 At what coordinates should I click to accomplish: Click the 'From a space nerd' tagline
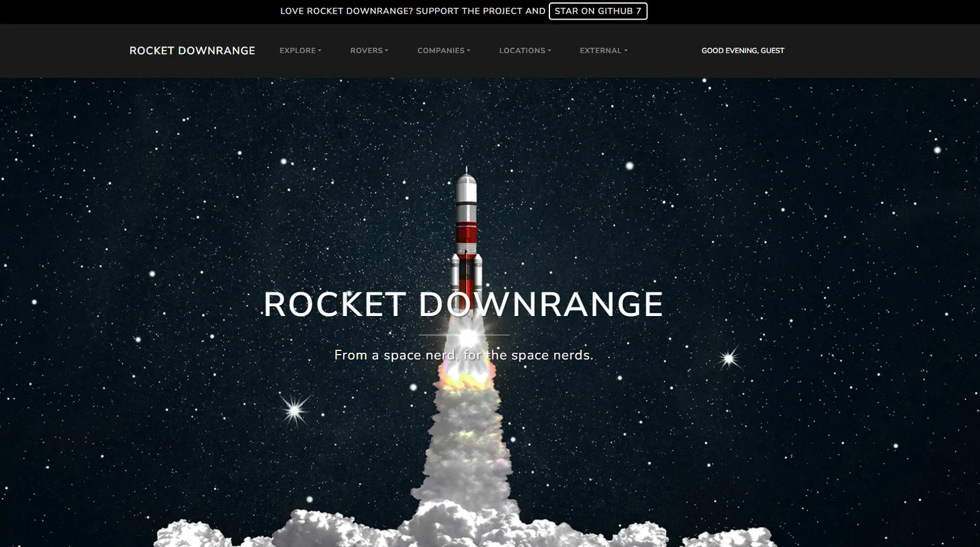[x=464, y=355]
